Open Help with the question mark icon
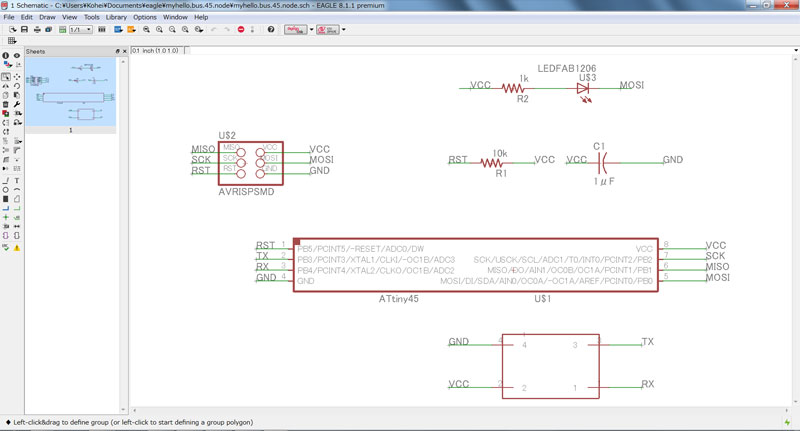Image resolution: width=800 pixels, height=431 pixels. click(271, 30)
